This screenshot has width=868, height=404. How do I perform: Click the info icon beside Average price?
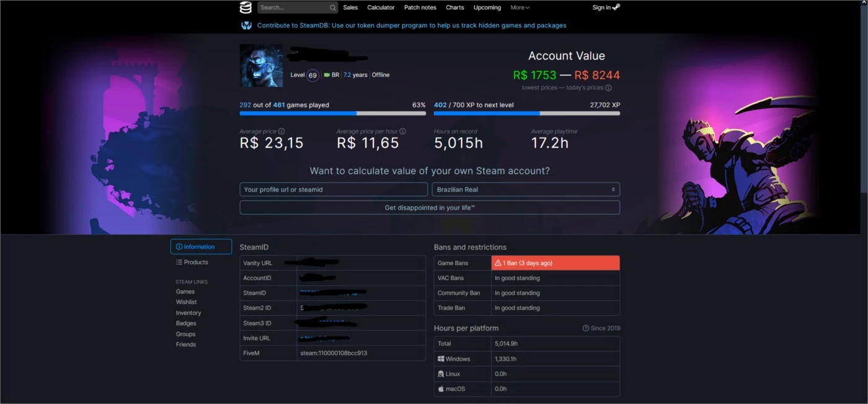coord(281,132)
